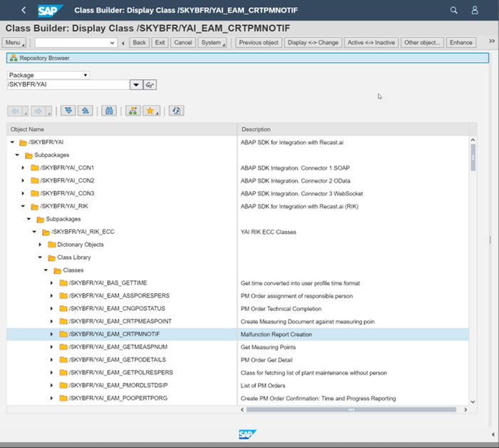499x448 pixels.
Task: Click the Cancel button
Action: pyautogui.click(x=182, y=43)
